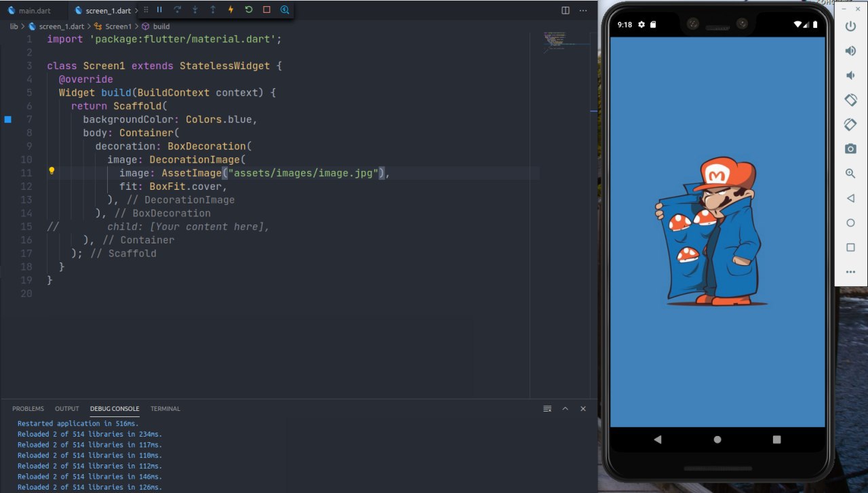Restart the debug session (green circular arrow)
The height and width of the screenshot is (493, 868).
pyautogui.click(x=249, y=10)
